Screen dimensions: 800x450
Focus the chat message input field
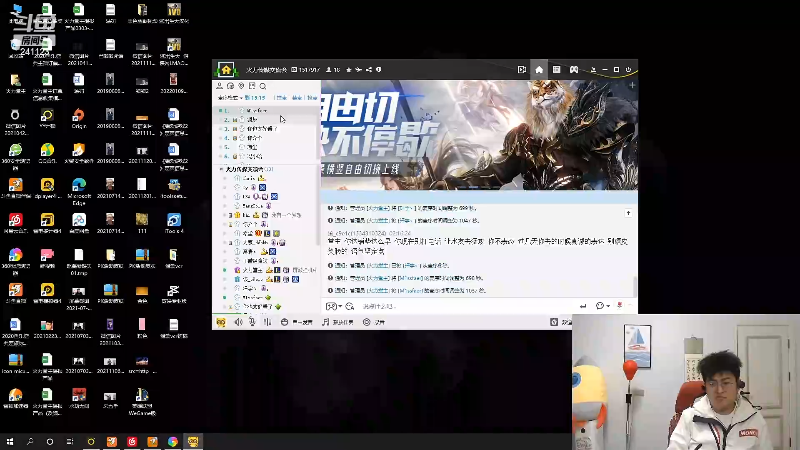467,306
